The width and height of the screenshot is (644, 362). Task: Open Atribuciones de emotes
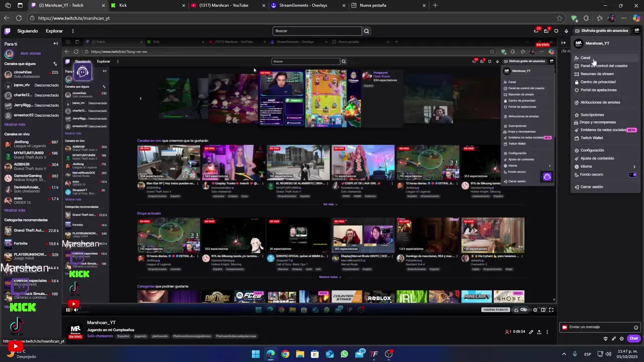click(x=605, y=103)
